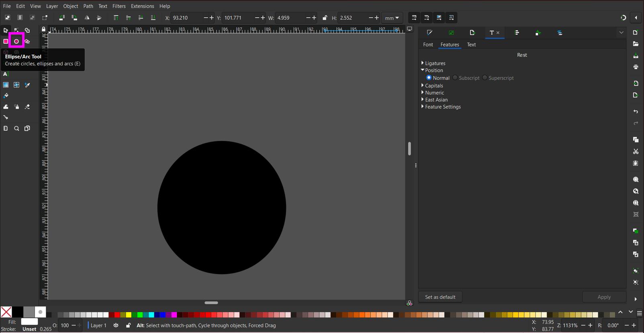This screenshot has width=644, height=333.
Task: Open the mm units dropdown
Action: point(392,18)
